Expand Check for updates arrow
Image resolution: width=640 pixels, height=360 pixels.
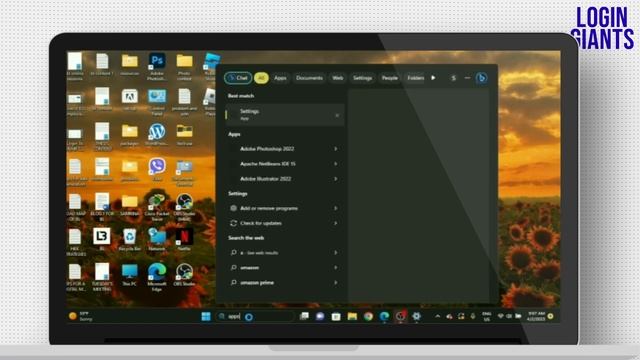(336, 223)
